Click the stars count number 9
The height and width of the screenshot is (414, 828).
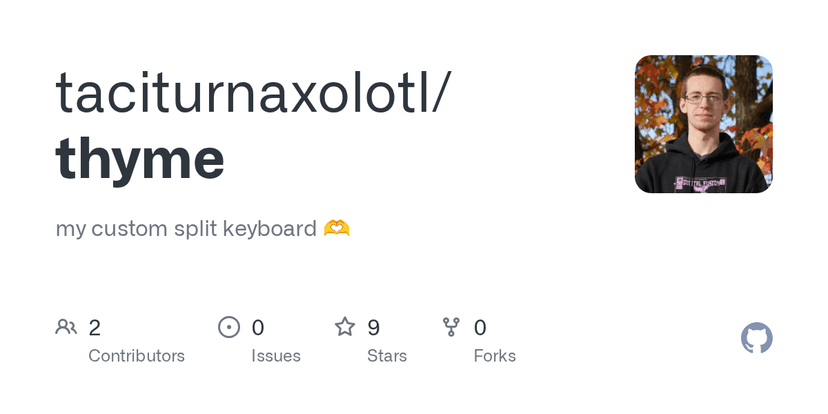374,327
